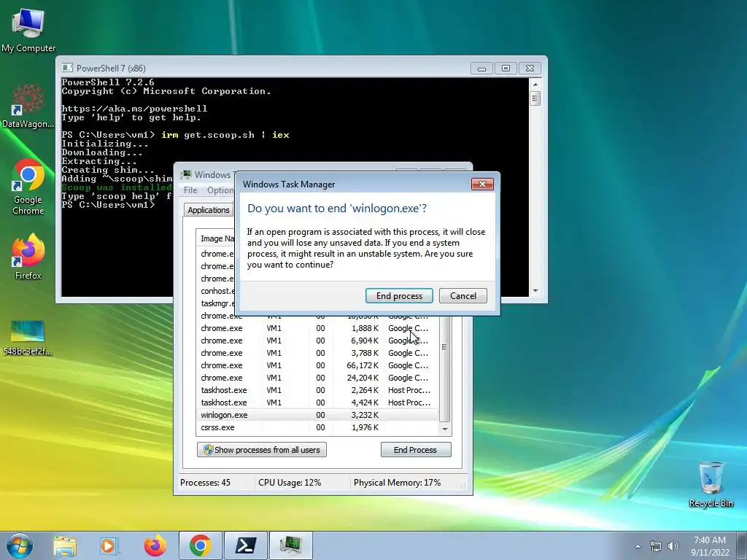Open the taskbar clock and date

[710, 546]
